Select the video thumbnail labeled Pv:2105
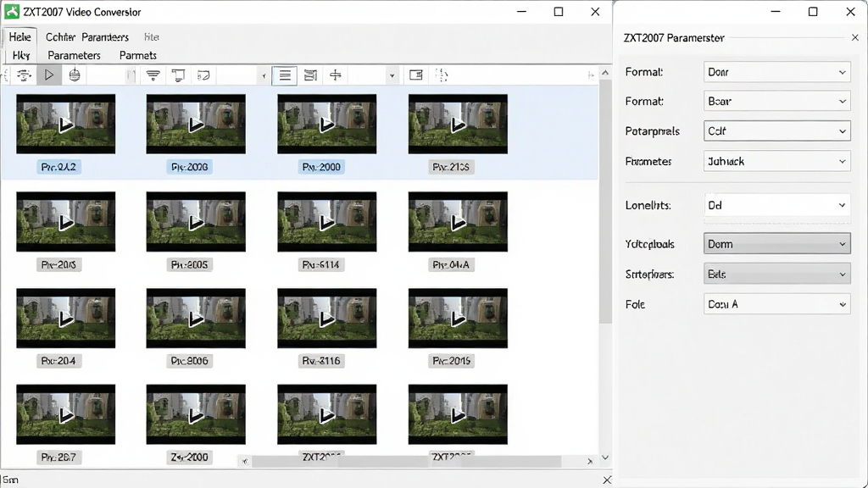868x488 pixels. pyautogui.click(x=458, y=124)
